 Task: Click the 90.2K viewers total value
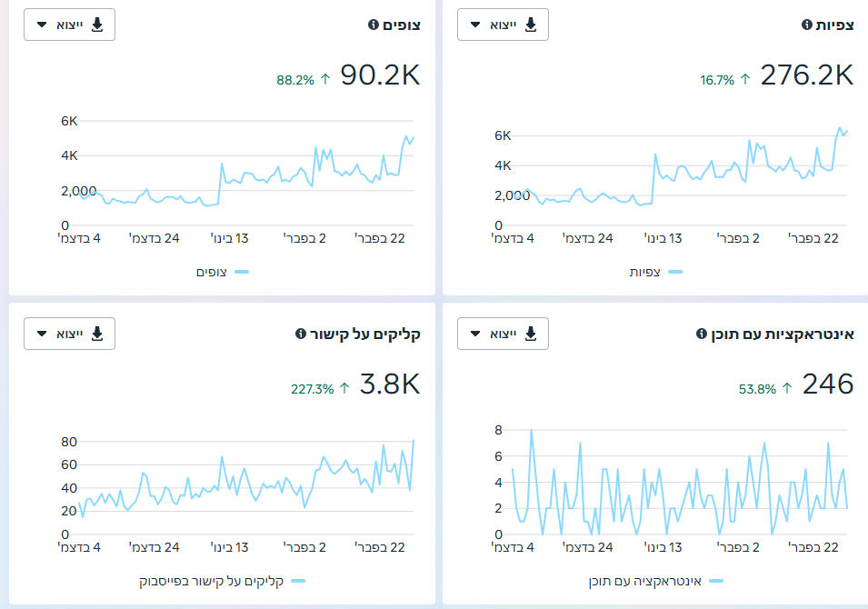pyautogui.click(x=380, y=76)
